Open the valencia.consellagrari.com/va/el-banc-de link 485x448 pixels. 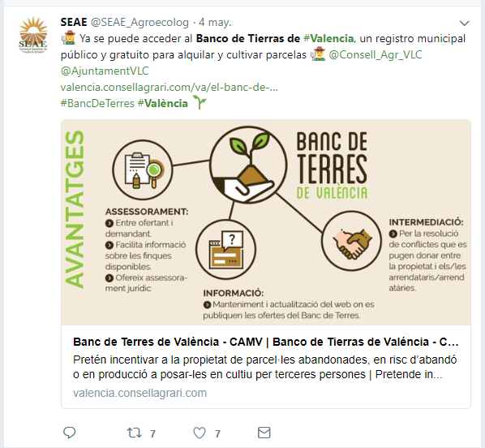[170, 88]
